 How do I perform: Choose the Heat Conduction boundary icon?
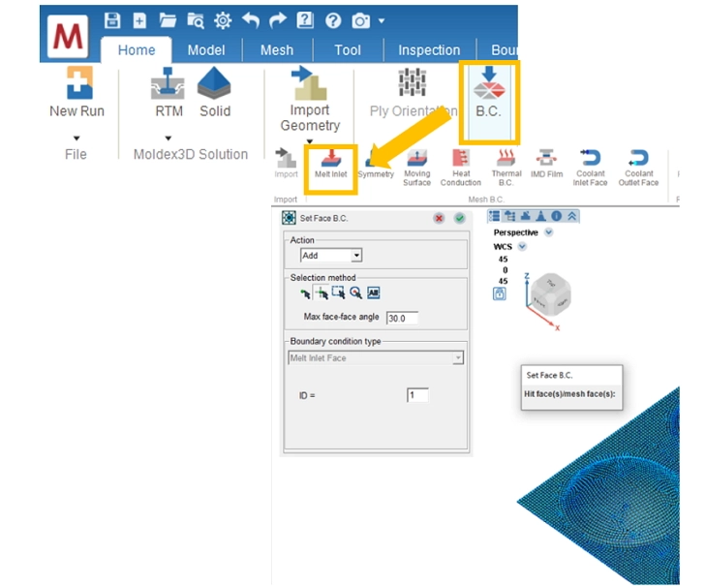(460, 164)
